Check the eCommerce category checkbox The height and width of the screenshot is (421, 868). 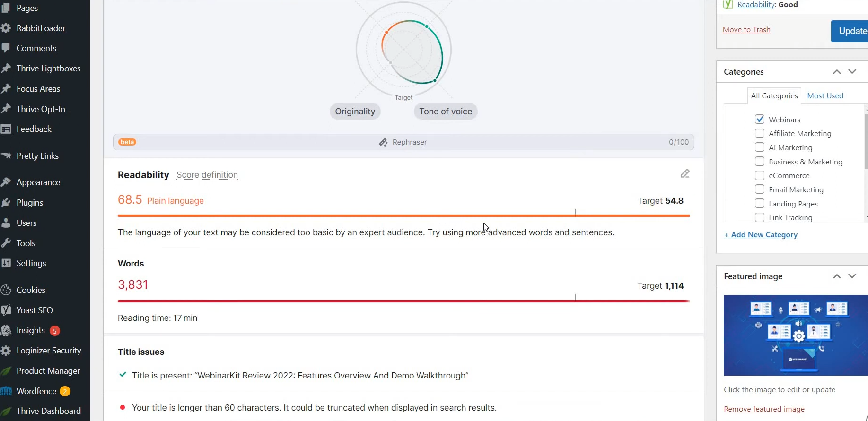[x=760, y=175]
